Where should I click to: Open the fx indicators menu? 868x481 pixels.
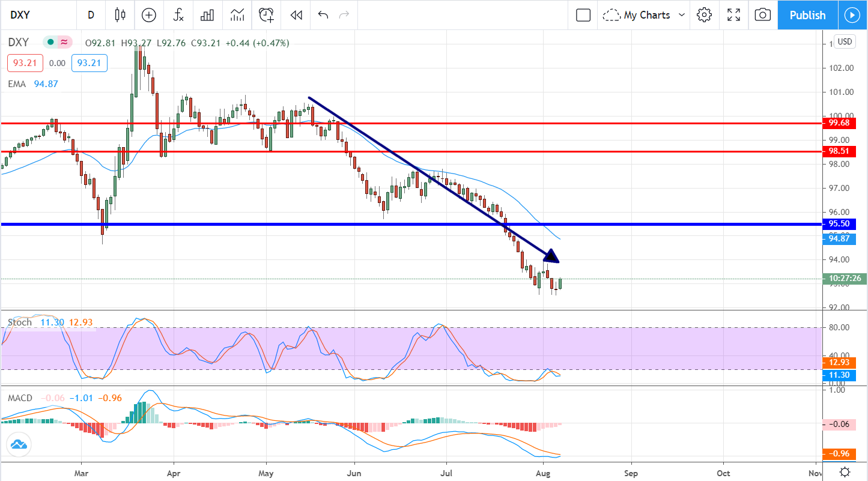click(178, 15)
